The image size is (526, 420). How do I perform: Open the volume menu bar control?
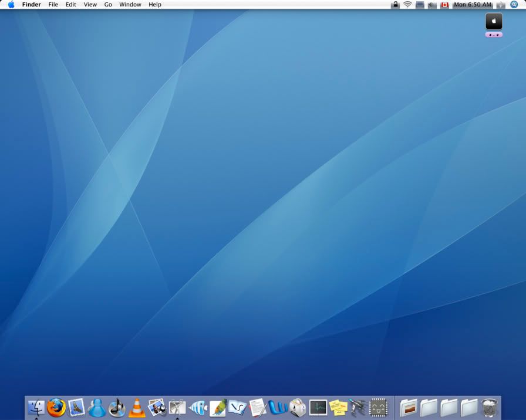point(432,5)
